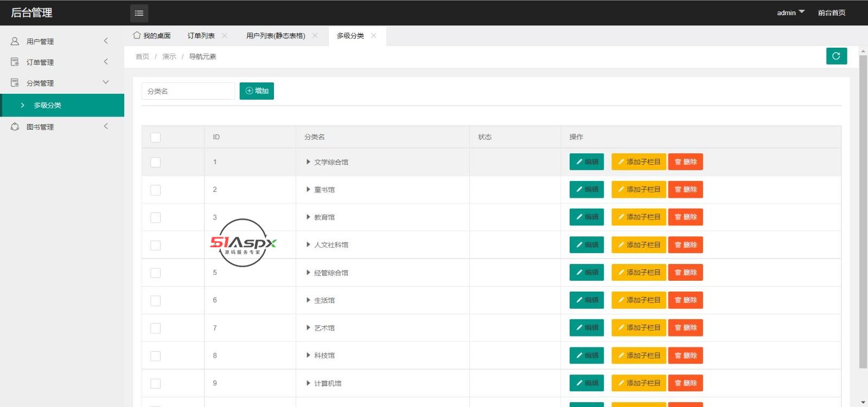
Task: Check the row 7 艺术馆 checkbox
Action: [156, 328]
